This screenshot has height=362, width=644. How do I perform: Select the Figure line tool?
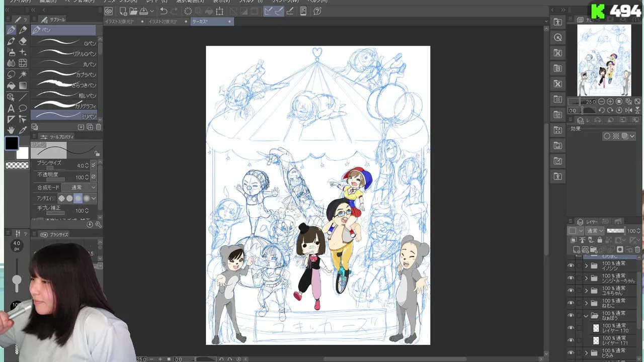(x=23, y=97)
